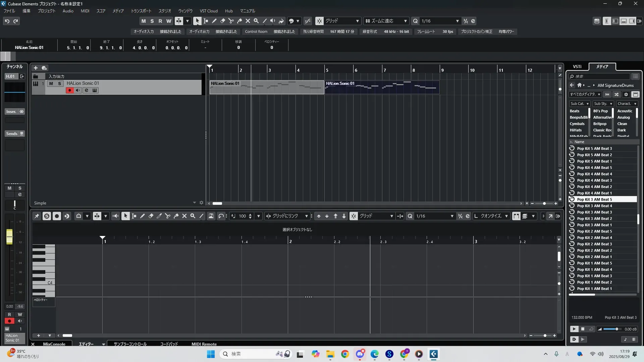Expand the Sub Cat. filter dropdown

click(x=580, y=104)
